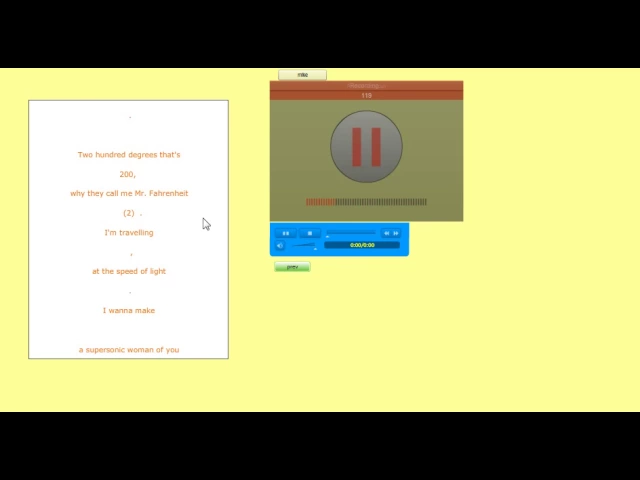Click the lyric line '200,'

tap(127, 174)
